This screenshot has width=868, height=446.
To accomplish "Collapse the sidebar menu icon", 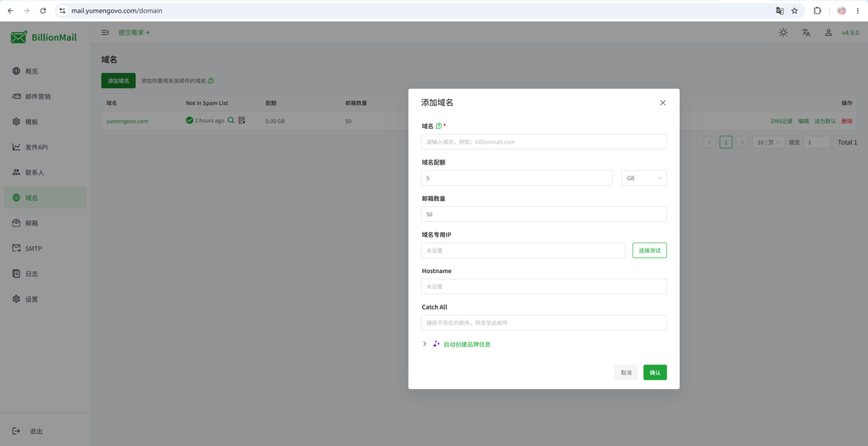I will [105, 33].
